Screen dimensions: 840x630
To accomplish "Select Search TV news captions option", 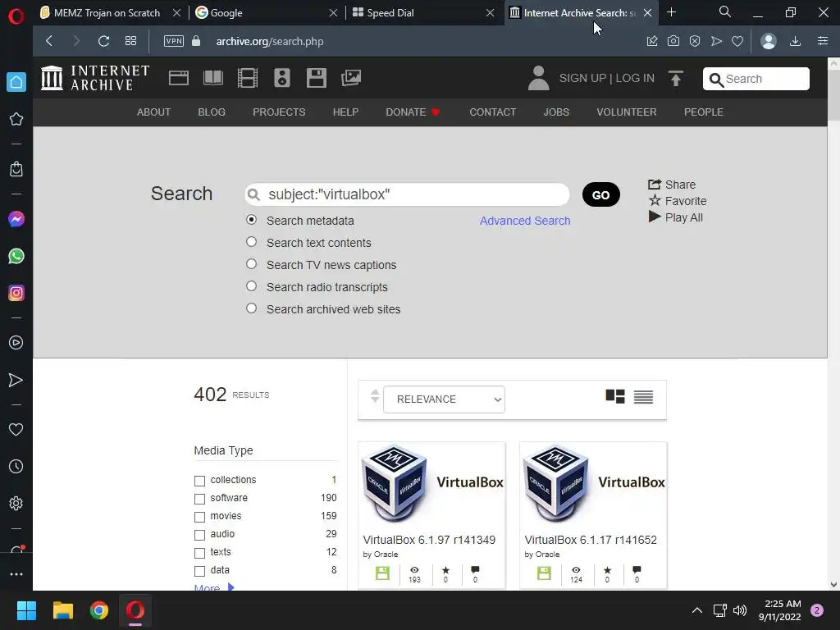I will (251, 263).
